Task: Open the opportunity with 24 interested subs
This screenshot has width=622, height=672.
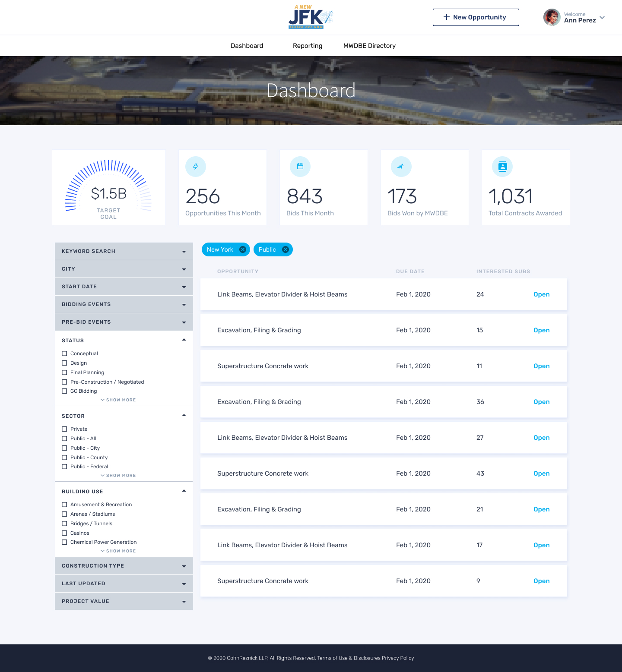Action: click(541, 294)
